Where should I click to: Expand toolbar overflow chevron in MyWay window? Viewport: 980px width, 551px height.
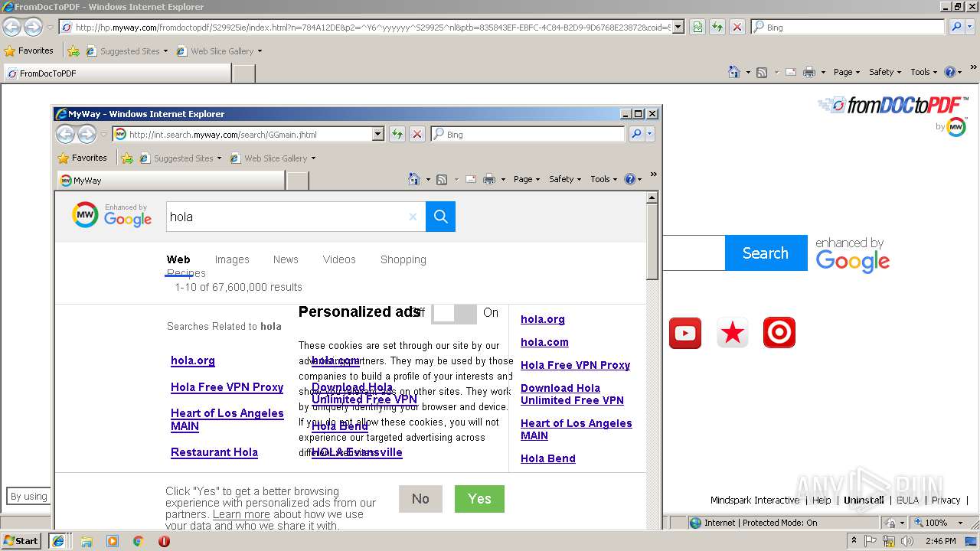click(x=653, y=174)
